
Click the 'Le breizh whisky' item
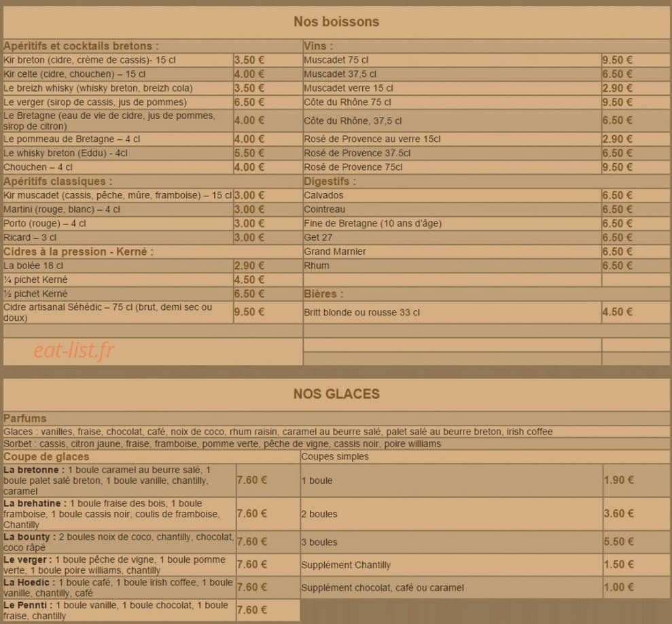(x=98, y=88)
